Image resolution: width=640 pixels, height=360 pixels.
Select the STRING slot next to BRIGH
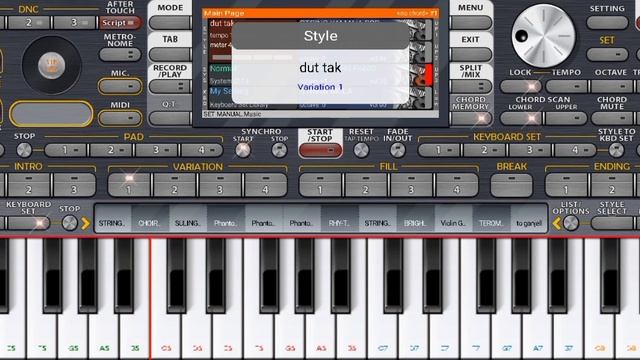click(378, 219)
